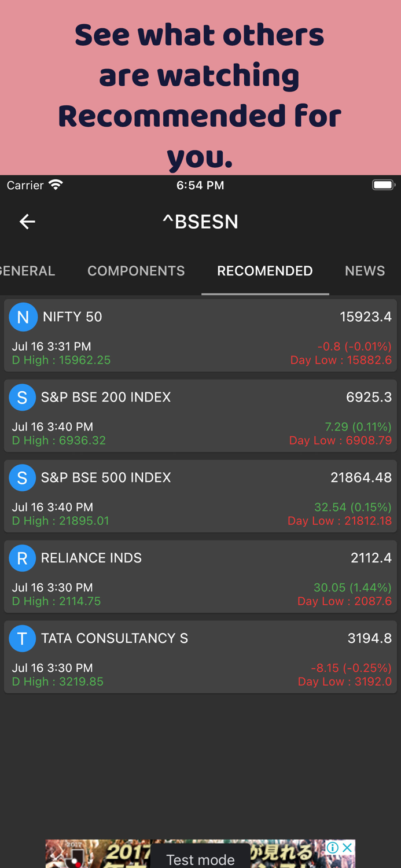Viewport: 401px width, 868px height.
Task: Tap the ad info icon on the banner
Action: [333, 847]
